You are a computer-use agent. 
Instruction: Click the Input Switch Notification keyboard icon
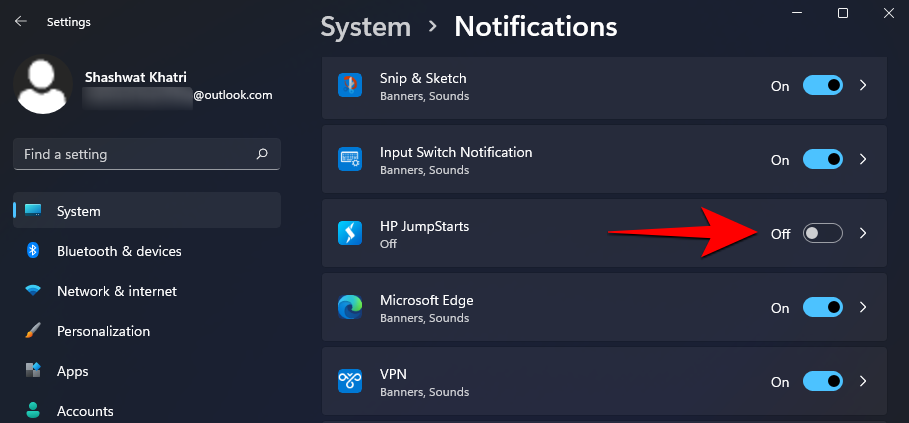click(350, 160)
